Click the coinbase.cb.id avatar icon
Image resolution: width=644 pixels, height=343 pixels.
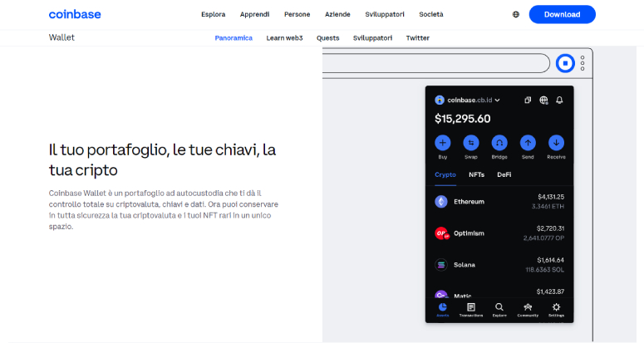440,100
